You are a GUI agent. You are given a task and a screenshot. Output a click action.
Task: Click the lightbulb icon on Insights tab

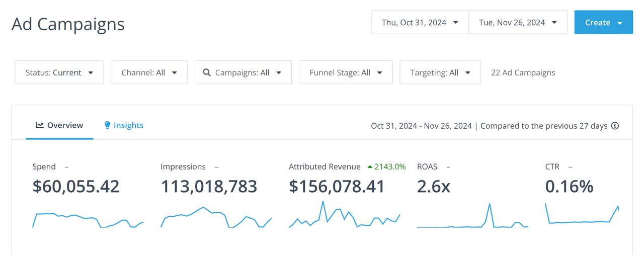pos(107,125)
